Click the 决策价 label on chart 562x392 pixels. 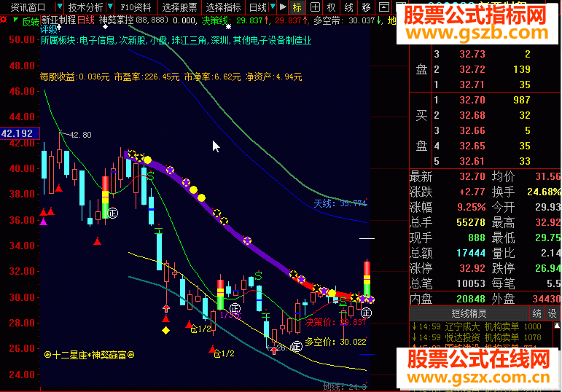pyautogui.click(x=335, y=322)
